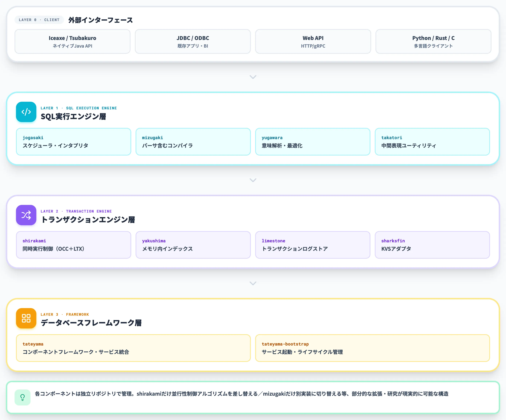
Task: Click the framework layer grid icon
Action: pyautogui.click(x=26, y=318)
